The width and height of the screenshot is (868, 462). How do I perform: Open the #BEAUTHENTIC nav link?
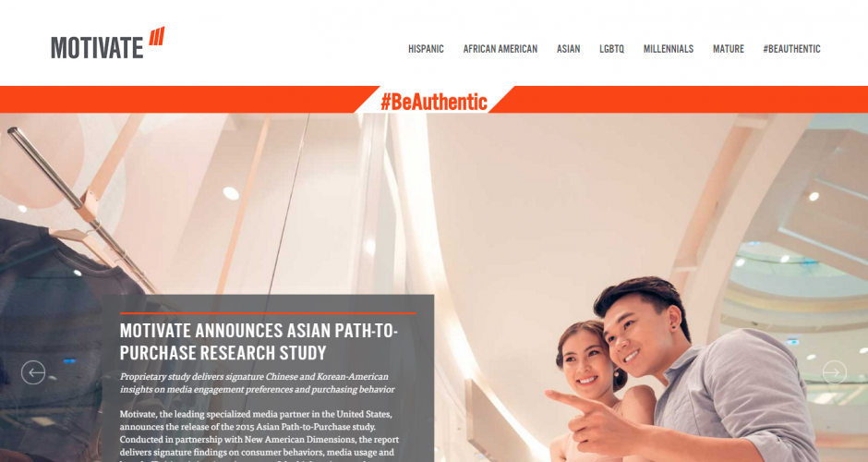(x=791, y=49)
